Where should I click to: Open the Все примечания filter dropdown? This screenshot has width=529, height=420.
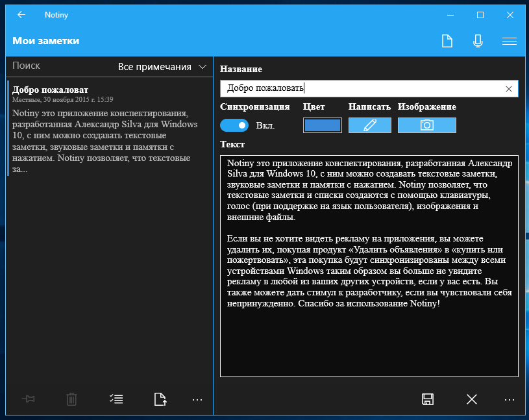click(162, 67)
